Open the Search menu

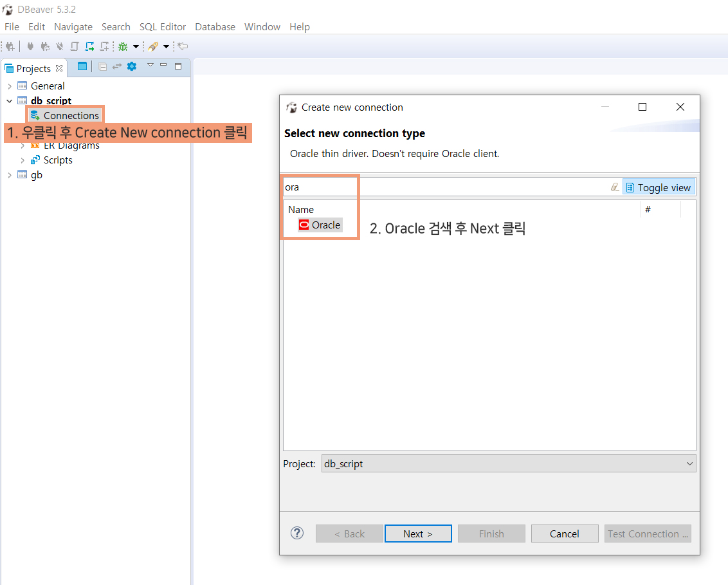coord(116,27)
